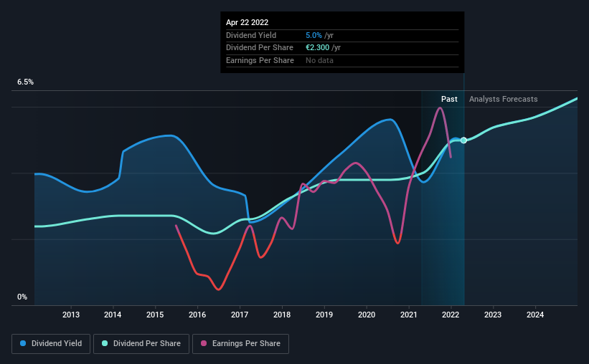Click the 2019 year label on the axis
Screen dimensions: 589x364
[324, 315]
